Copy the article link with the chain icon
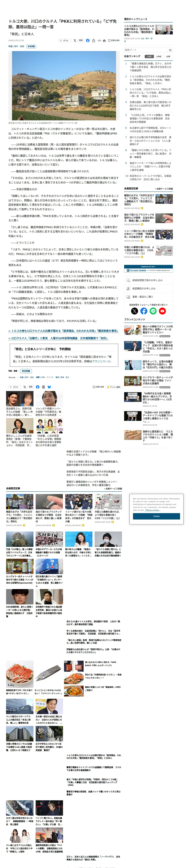Screen dimensions: 186x868 [x=99, y=41]
